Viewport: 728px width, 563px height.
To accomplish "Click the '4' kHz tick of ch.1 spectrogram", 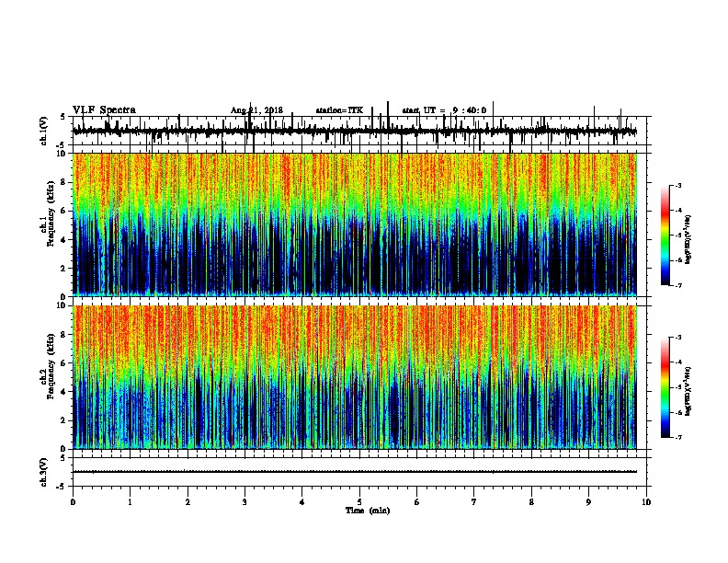I will coord(64,240).
